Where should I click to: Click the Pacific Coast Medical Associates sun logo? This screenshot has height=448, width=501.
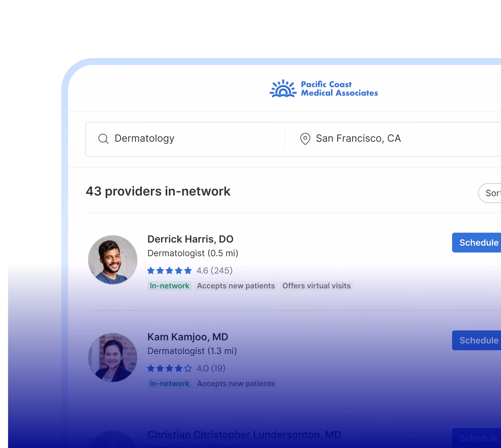point(283,88)
